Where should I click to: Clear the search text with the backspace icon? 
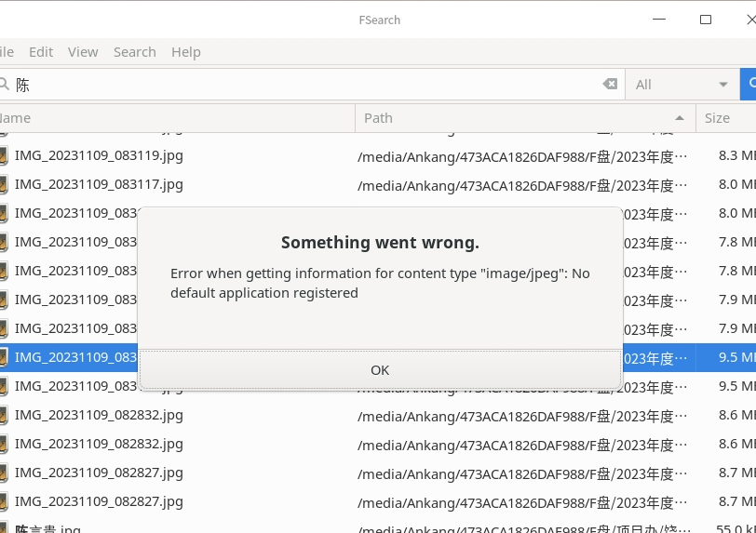[610, 85]
